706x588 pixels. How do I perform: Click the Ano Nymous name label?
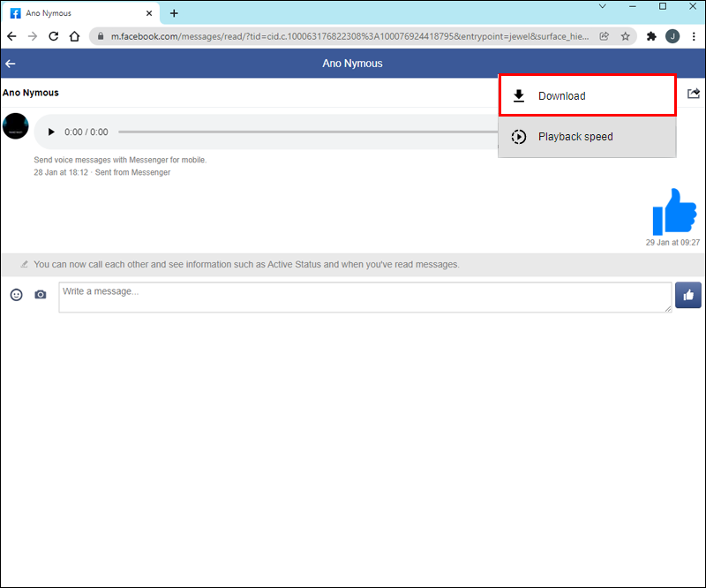coord(31,93)
